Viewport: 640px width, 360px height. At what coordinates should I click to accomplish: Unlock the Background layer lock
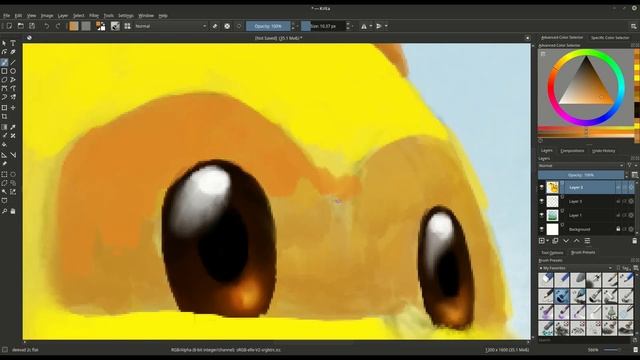point(618,229)
